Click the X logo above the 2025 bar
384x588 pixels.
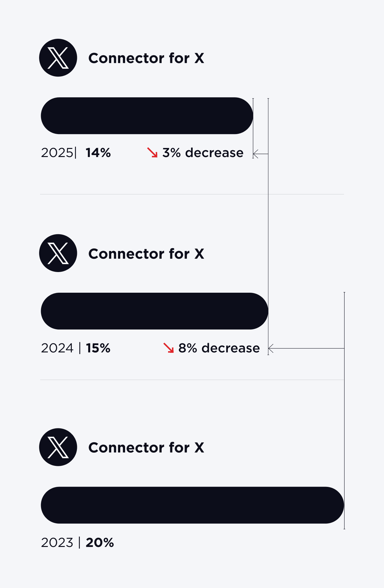coord(58,58)
